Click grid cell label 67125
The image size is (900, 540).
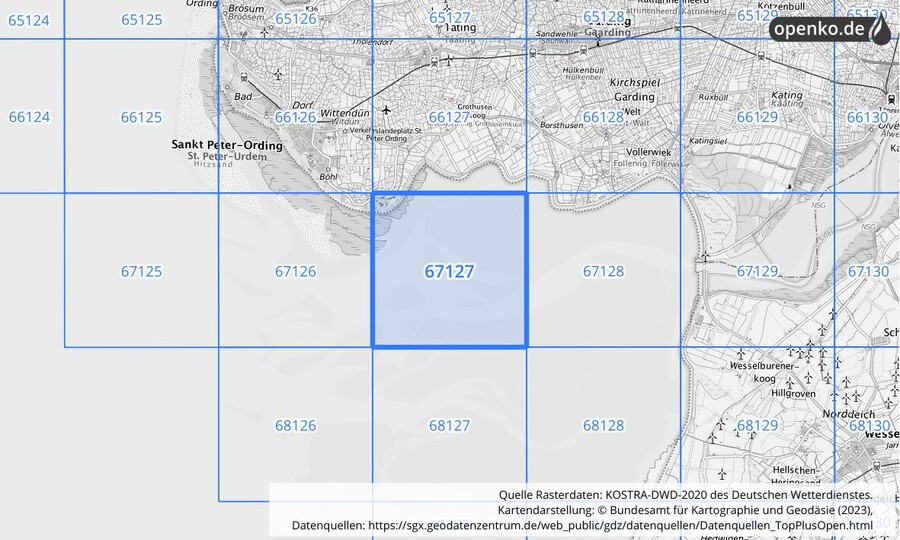tap(141, 271)
